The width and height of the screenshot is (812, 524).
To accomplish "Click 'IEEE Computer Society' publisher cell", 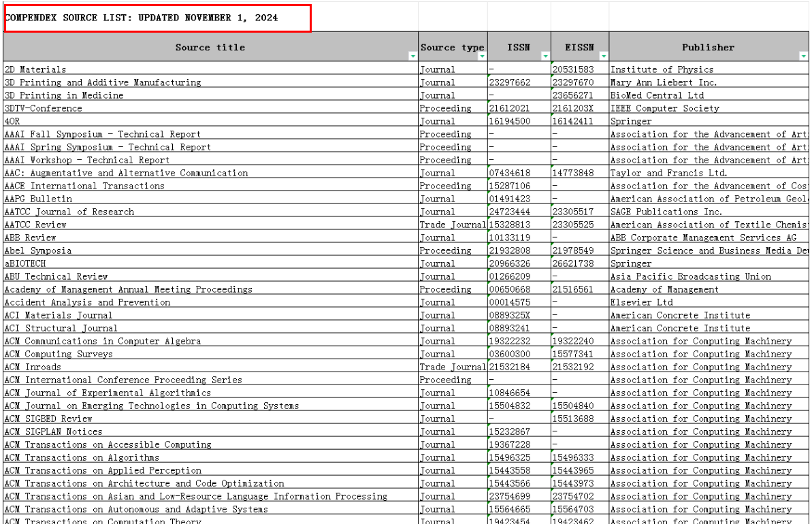I will (709, 108).
